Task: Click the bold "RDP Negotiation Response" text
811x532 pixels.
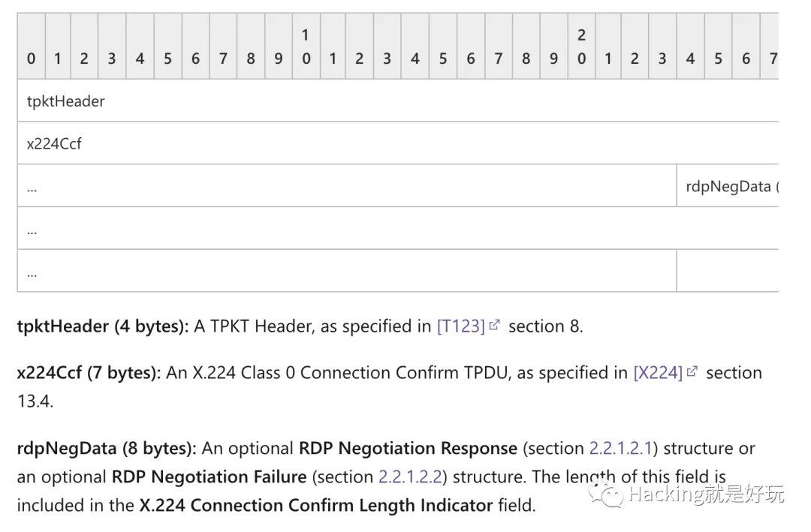Action: coord(408,449)
